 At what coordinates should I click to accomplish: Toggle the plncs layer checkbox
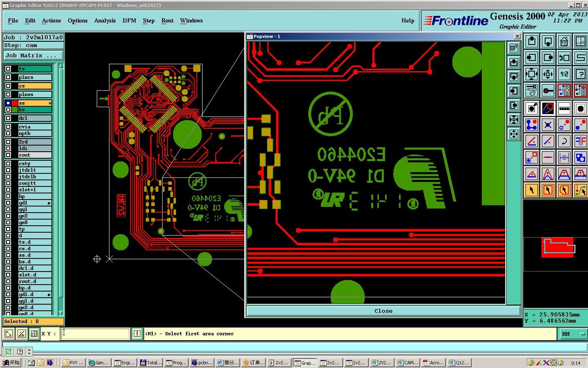[x=8, y=77]
